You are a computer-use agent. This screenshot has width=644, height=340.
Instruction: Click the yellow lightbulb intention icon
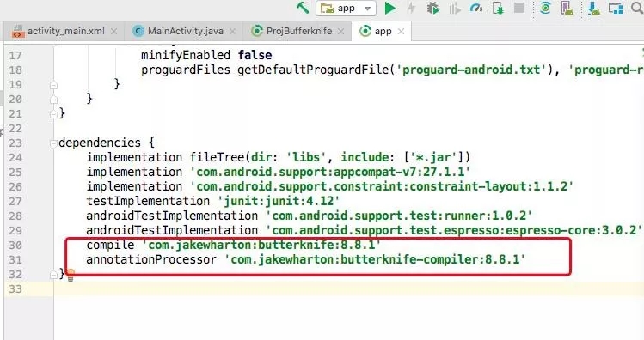(71, 275)
